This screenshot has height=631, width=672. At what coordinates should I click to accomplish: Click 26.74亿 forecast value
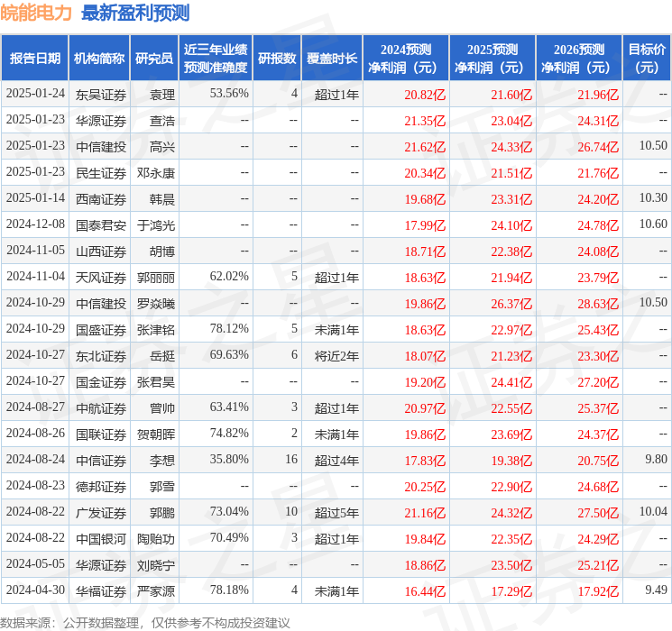click(598, 147)
